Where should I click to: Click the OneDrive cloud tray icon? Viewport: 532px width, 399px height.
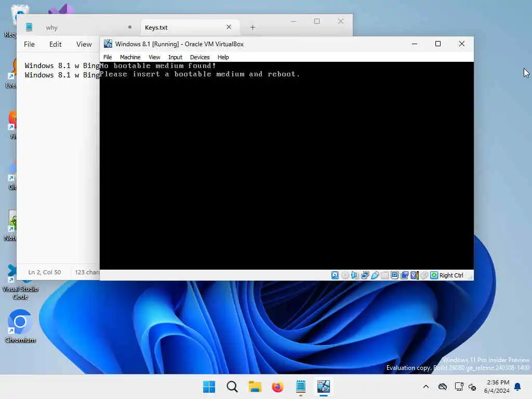click(x=443, y=387)
